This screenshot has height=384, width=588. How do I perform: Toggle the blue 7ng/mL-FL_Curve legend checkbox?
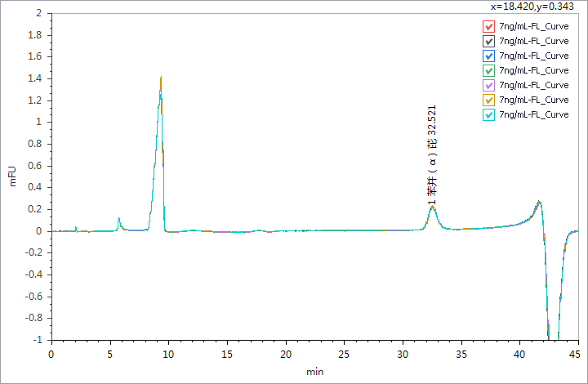488,56
